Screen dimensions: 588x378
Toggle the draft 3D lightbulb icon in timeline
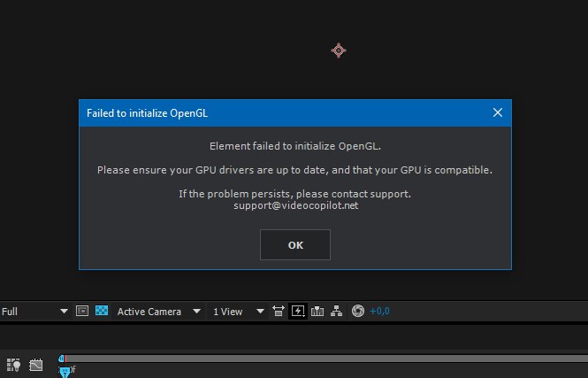point(13,365)
